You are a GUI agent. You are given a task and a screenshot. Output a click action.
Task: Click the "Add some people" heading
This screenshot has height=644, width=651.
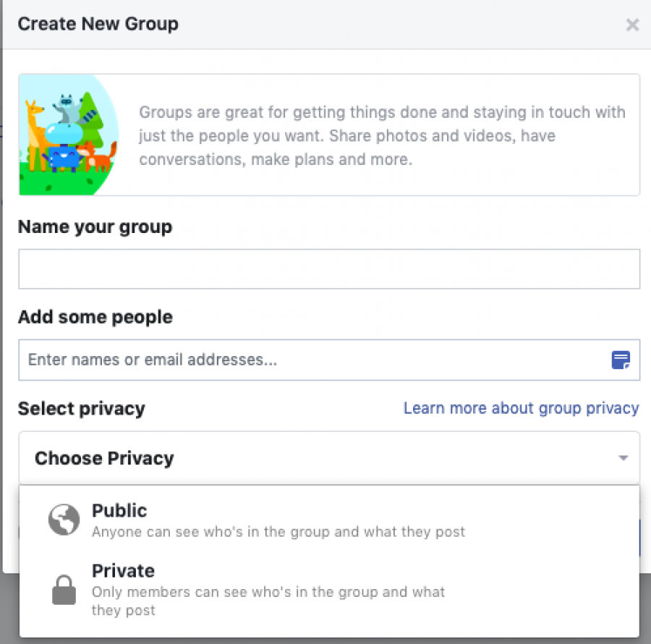click(x=95, y=317)
